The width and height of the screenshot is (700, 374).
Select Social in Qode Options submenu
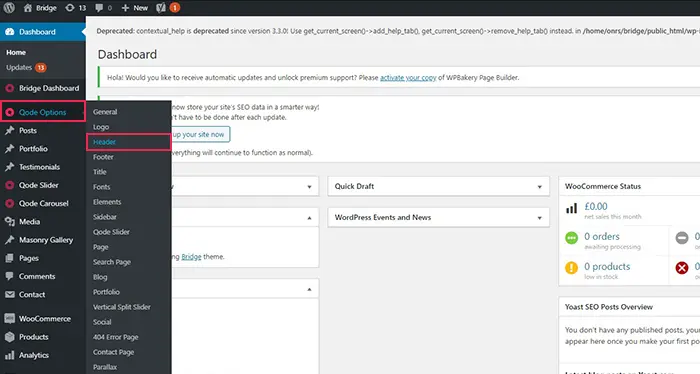(102, 322)
